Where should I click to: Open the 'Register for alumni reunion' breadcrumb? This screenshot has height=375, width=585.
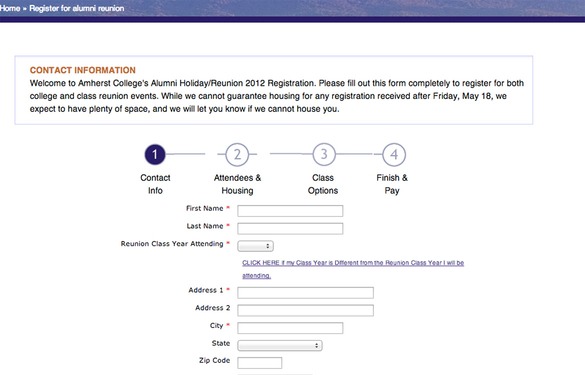[x=76, y=8]
